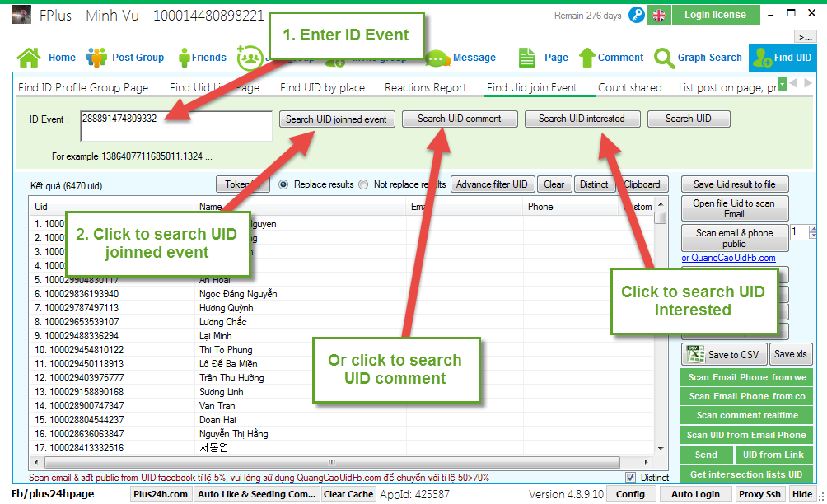Open the Home section icon
827x504 pixels.
click(x=30, y=58)
